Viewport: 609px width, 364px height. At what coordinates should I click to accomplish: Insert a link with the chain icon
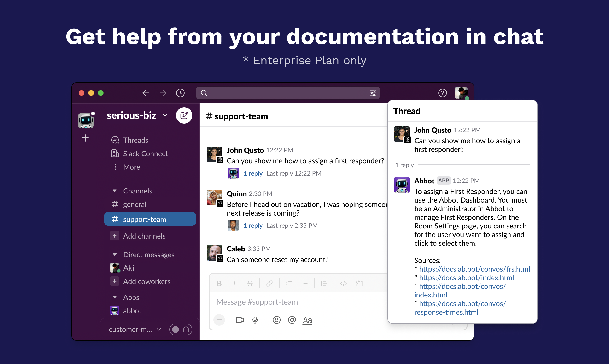269,284
